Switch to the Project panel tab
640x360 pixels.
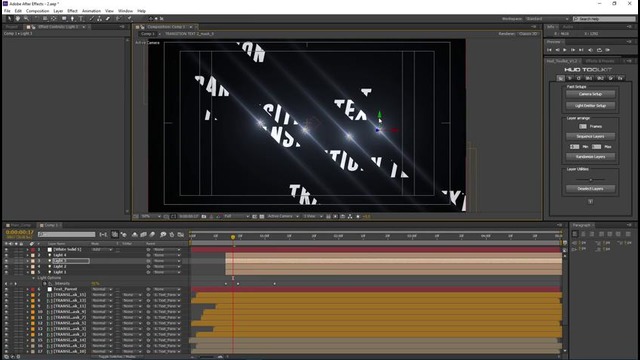coord(11,27)
